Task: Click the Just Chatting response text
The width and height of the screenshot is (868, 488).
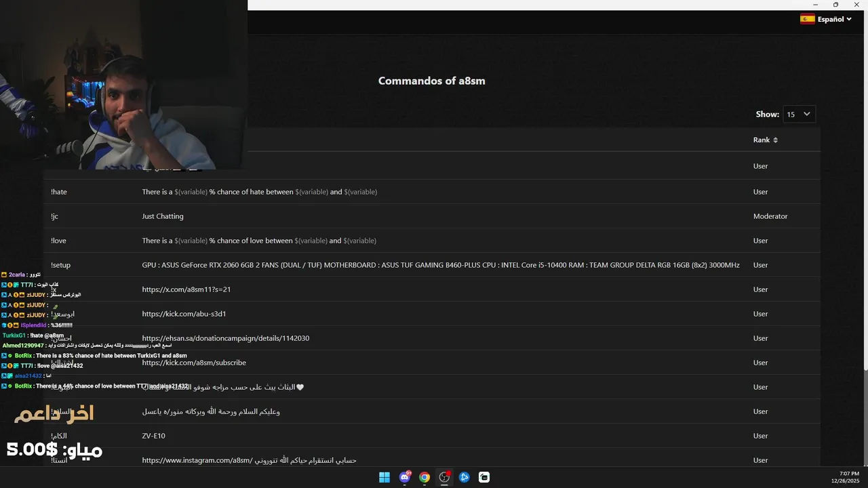Action: 163,216
